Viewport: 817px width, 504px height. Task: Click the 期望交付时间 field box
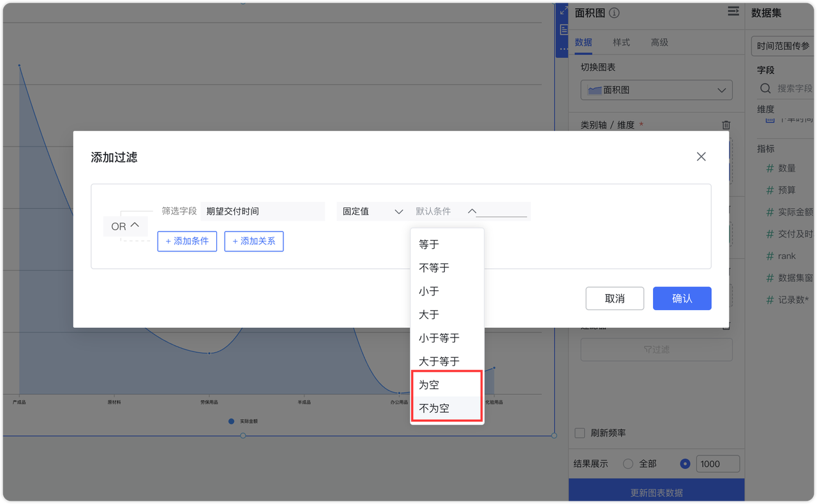click(263, 211)
